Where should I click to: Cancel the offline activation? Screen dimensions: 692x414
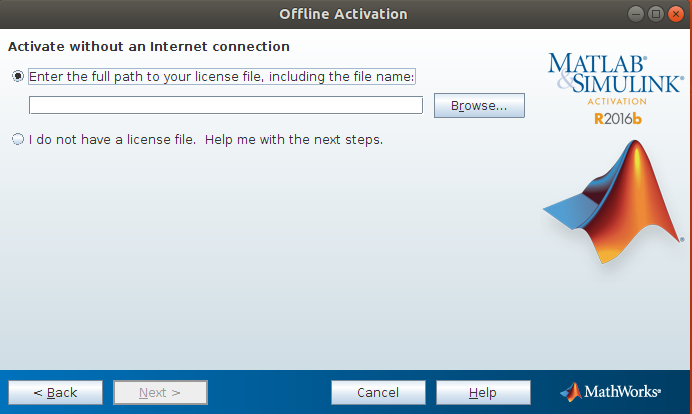(x=378, y=392)
